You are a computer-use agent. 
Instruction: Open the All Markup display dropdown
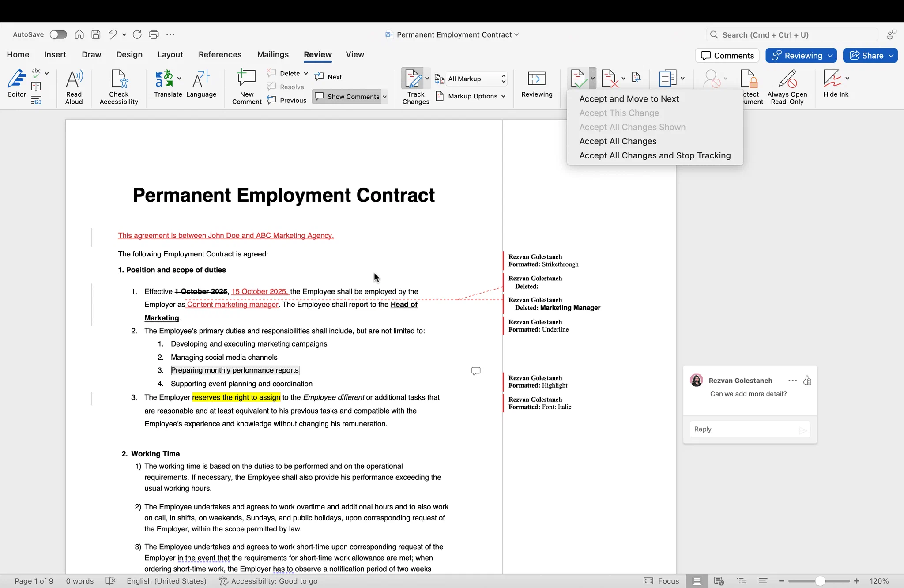[x=476, y=79]
